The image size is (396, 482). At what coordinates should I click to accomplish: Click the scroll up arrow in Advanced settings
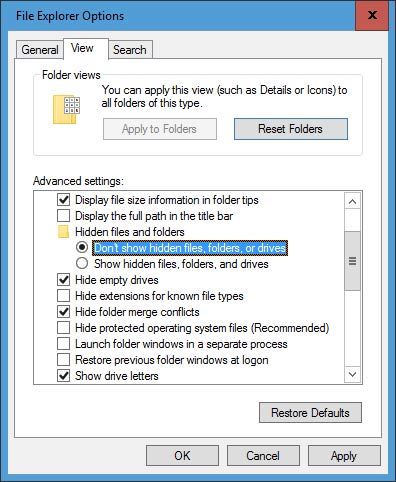pyautogui.click(x=352, y=201)
